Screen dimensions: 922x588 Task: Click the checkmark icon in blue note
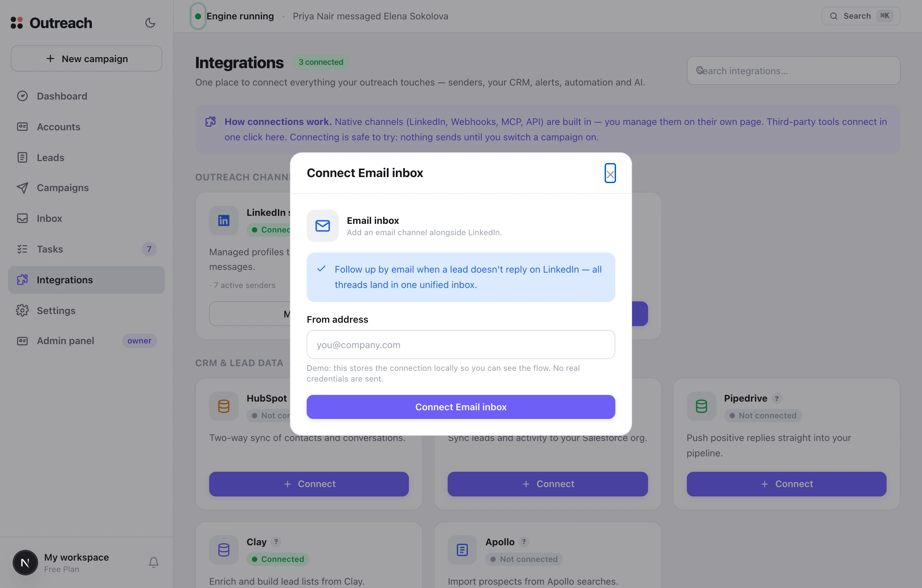pyautogui.click(x=321, y=269)
